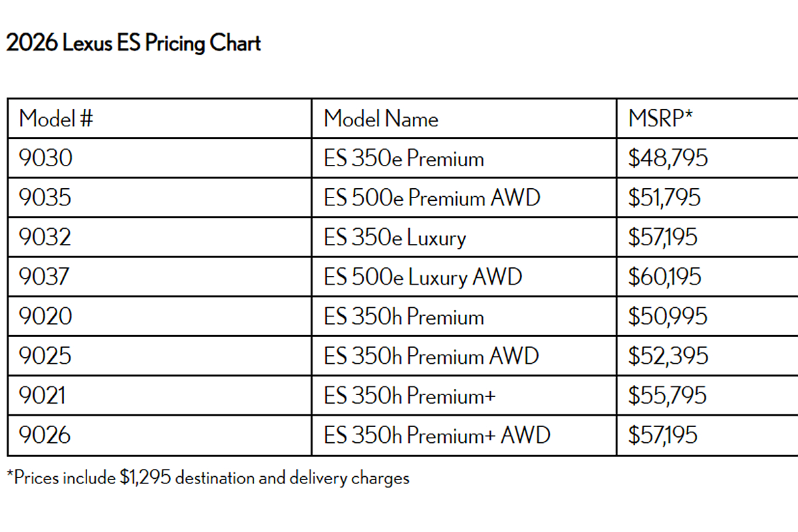
Task: Click the $48,795 price cell
Action: pyautogui.click(x=668, y=158)
